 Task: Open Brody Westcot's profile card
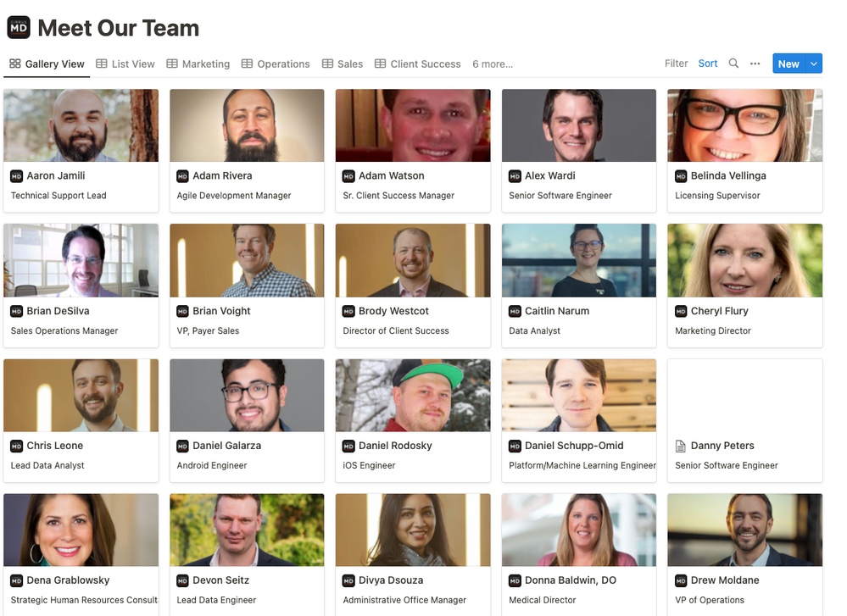pos(413,286)
